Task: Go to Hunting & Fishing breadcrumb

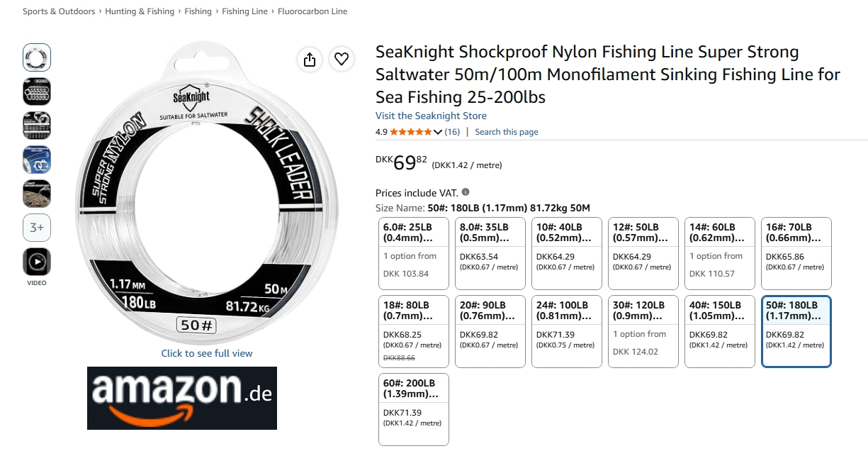Action: click(x=140, y=11)
